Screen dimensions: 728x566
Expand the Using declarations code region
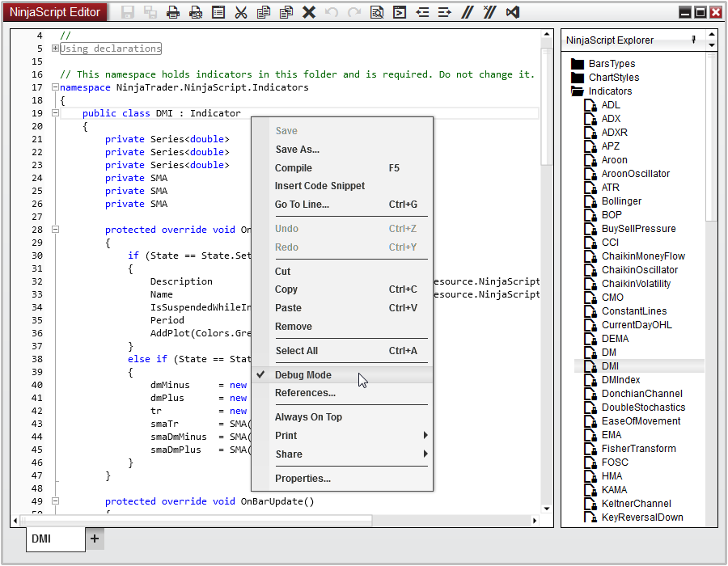(x=54, y=48)
